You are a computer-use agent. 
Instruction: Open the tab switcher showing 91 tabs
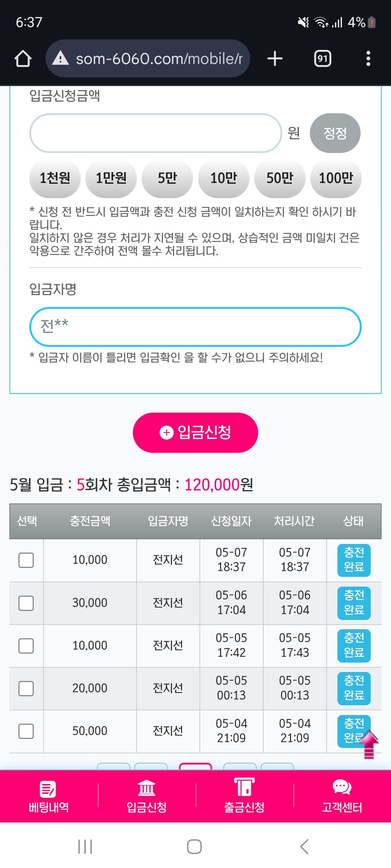coord(323,59)
